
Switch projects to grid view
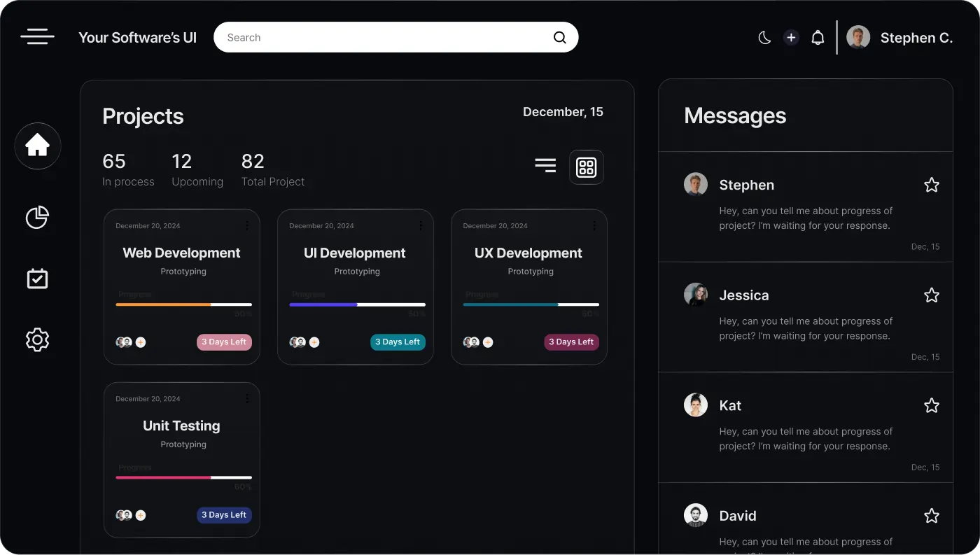586,167
